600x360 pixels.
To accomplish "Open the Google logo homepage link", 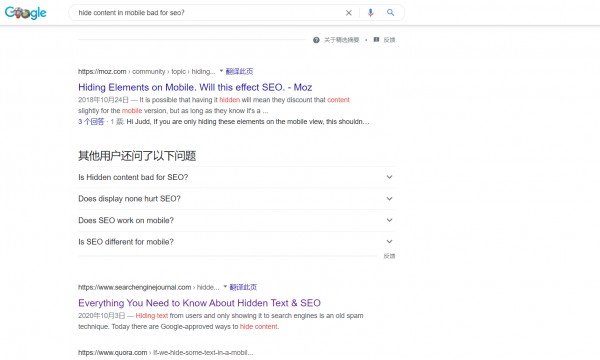I will (26, 13).
